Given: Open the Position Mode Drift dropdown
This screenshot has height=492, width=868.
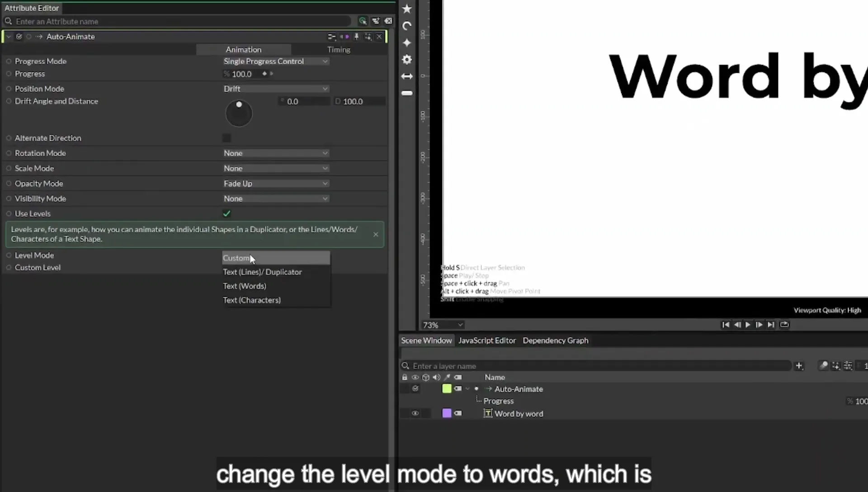Looking at the screenshot, I should click(276, 89).
